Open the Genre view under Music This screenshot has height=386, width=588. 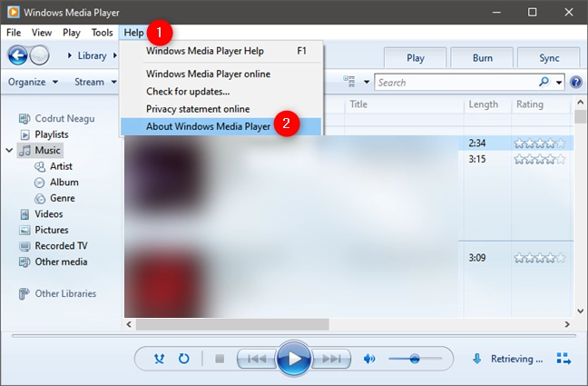[54, 198]
